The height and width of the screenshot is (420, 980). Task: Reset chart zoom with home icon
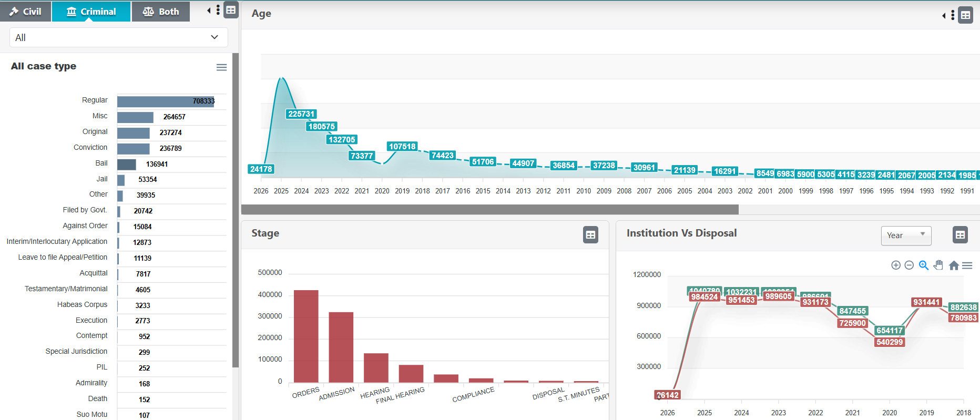954,265
